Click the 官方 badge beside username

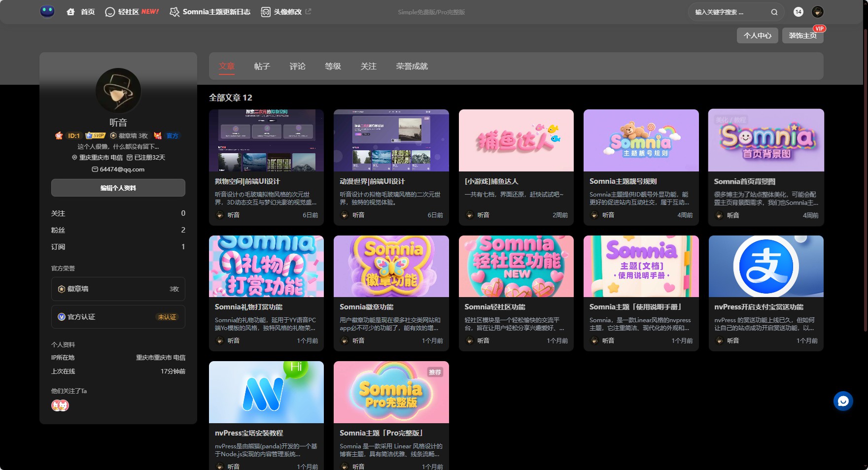point(172,135)
